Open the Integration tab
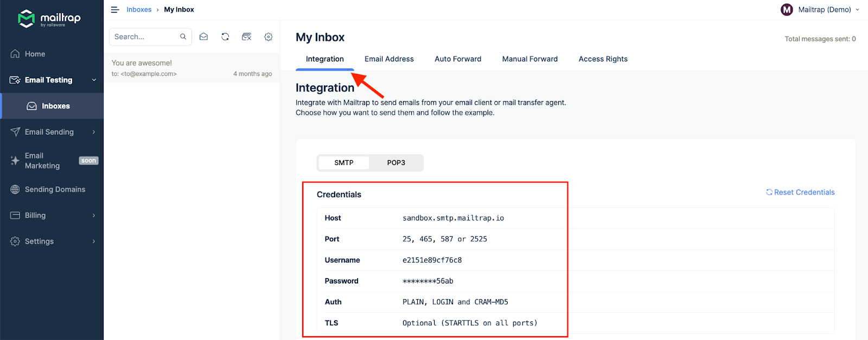The width and height of the screenshot is (868, 340). (325, 59)
